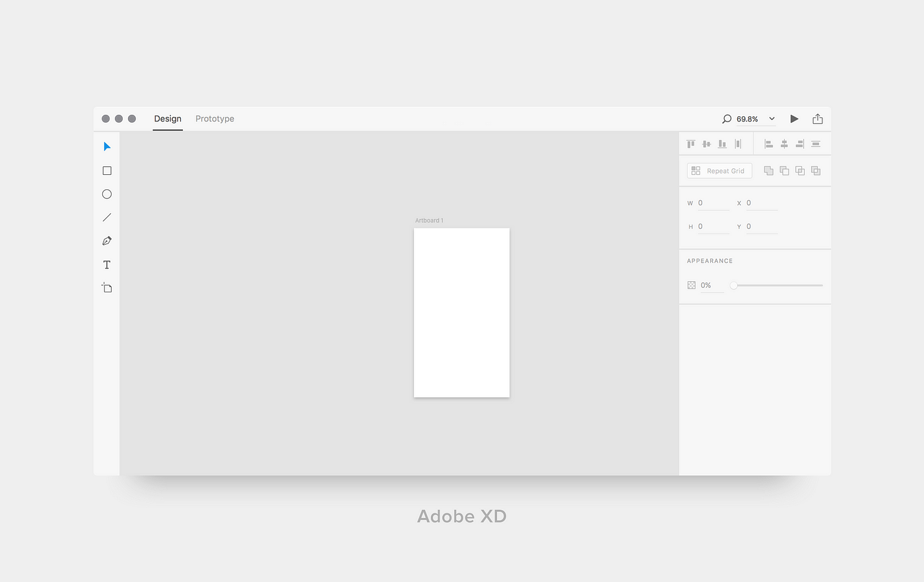This screenshot has height=582, width=924.
Task: Switch to the Design tab
Action: pos(168,119)
